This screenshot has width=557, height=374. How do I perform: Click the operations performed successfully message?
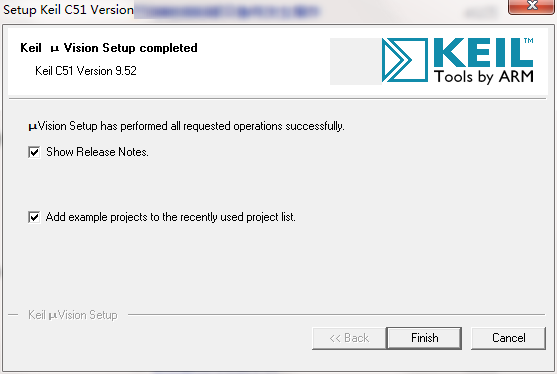coord(186,126)
